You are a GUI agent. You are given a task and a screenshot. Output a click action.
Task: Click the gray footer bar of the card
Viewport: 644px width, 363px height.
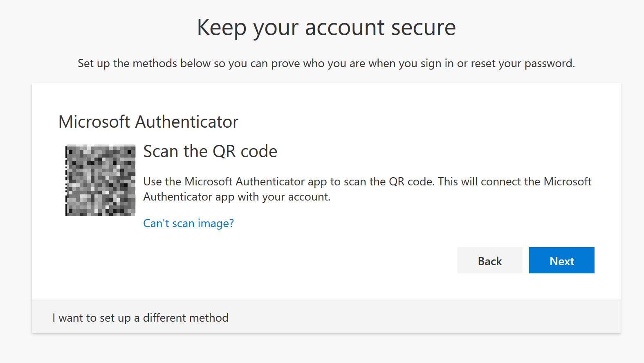coord(326,317)
